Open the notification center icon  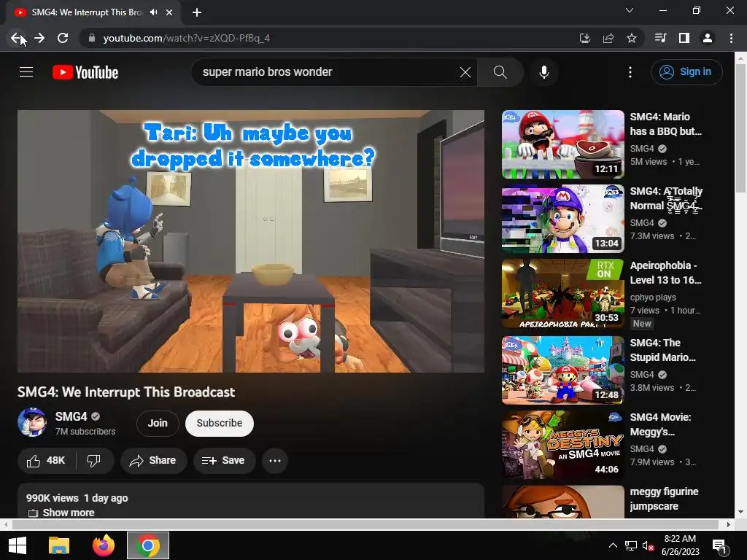(719, 545)
